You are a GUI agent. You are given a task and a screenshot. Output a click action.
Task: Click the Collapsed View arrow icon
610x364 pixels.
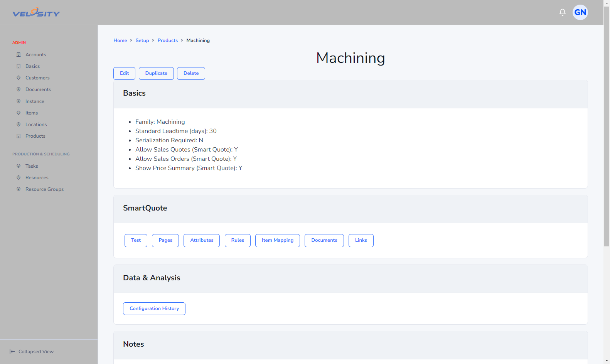pos(12,352)
